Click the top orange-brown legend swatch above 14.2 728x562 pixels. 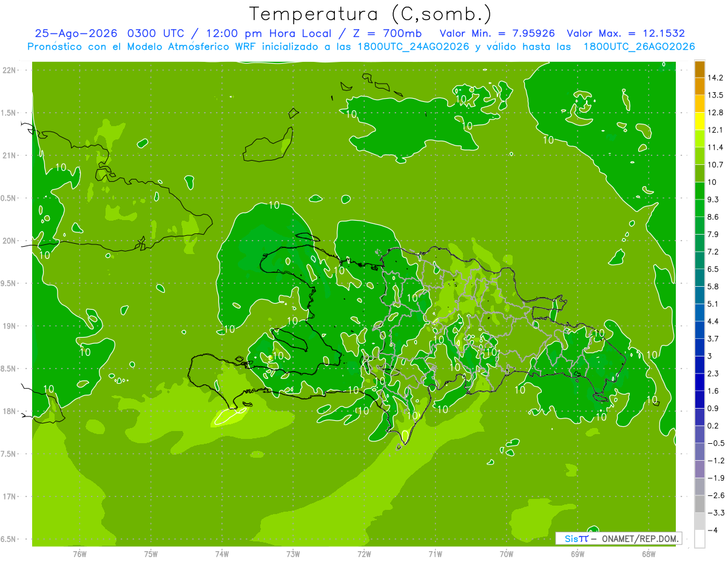(x=699, y=69)
